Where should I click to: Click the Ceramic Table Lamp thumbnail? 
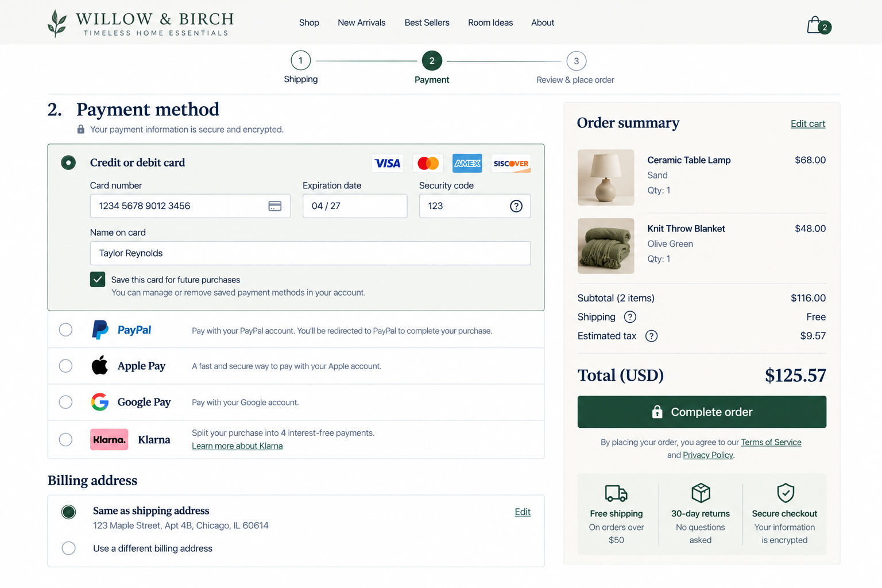pos(606,177)
